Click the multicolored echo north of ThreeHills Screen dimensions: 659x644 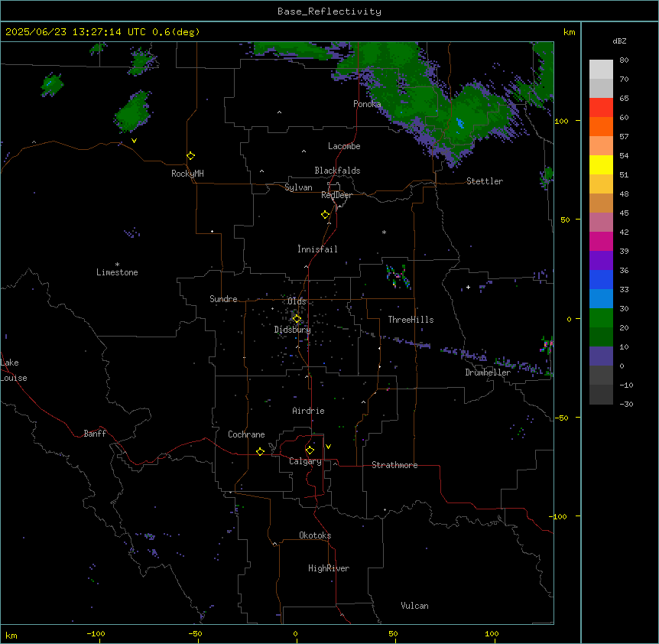398,277
